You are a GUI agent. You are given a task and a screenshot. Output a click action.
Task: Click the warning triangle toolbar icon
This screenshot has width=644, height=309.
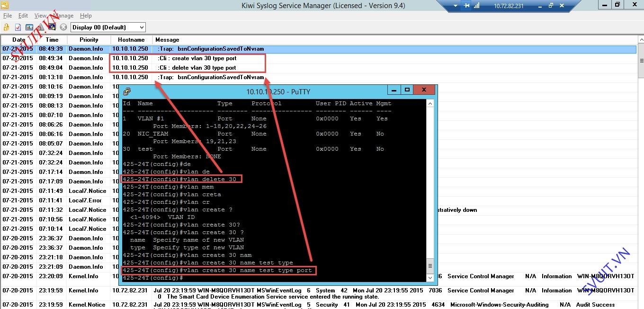tap(41, 27)
